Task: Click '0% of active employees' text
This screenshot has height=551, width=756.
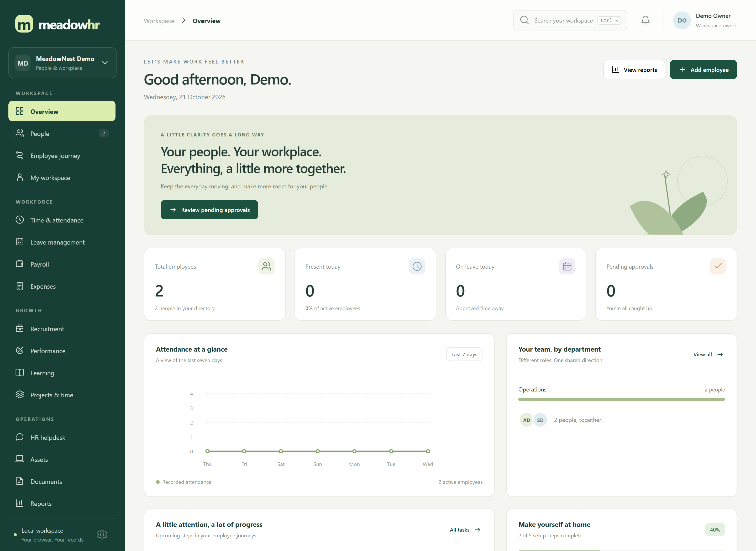Action: 333,308
